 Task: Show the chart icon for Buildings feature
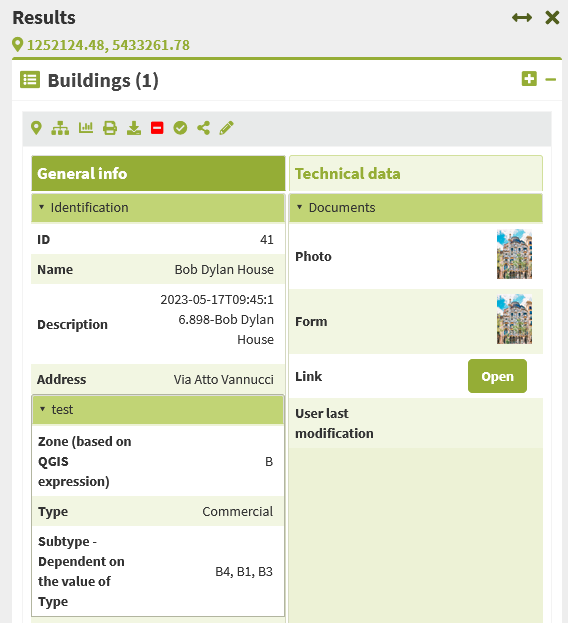pos(86,128)
